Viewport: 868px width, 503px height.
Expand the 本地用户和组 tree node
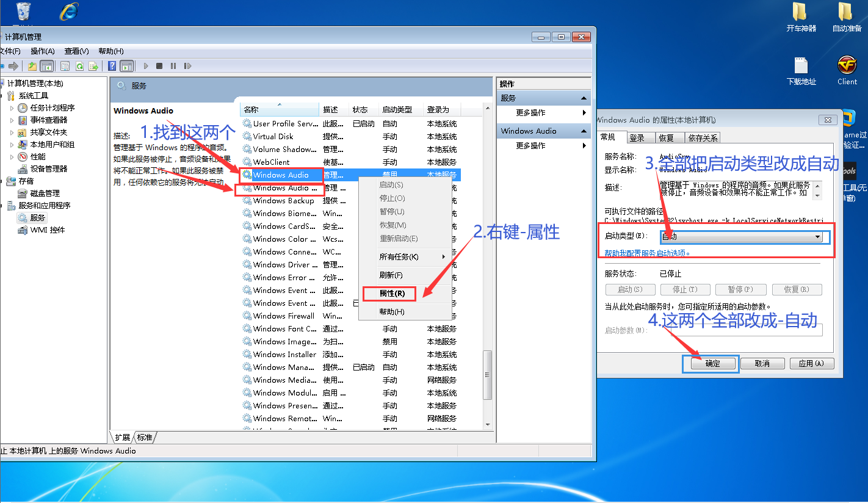coord(12,144)
